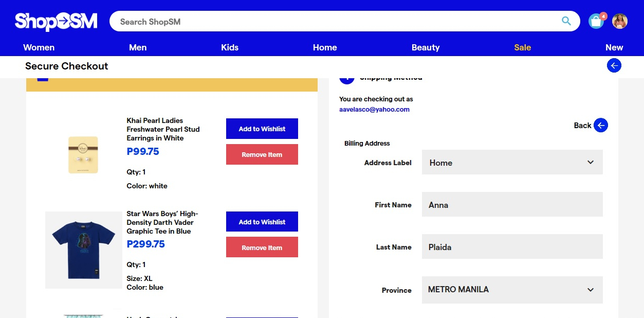This screenshot has width=644, height=318.
Task: Click 'You are checking out as' text
Action: (x=376, y=99)
